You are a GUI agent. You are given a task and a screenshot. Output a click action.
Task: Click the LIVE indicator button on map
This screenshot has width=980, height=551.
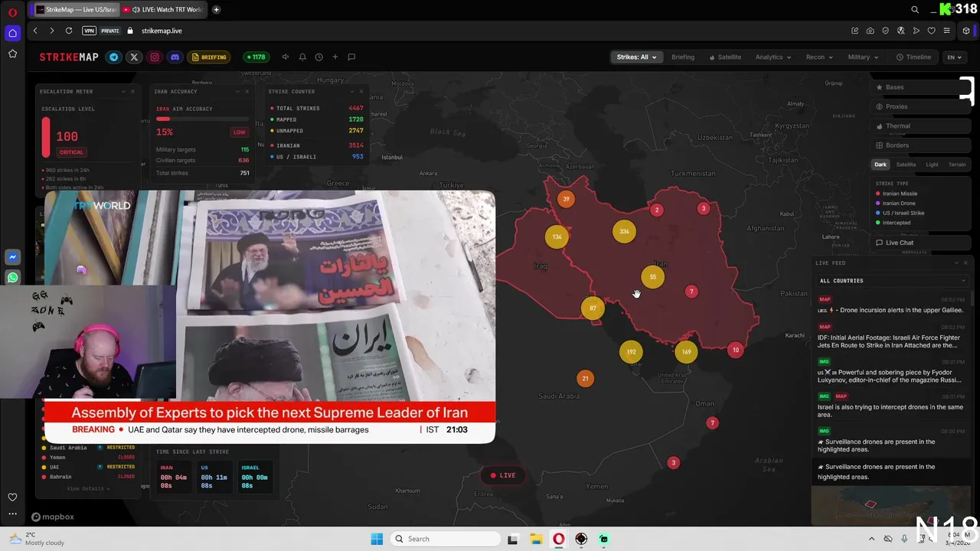click(503, 475)
